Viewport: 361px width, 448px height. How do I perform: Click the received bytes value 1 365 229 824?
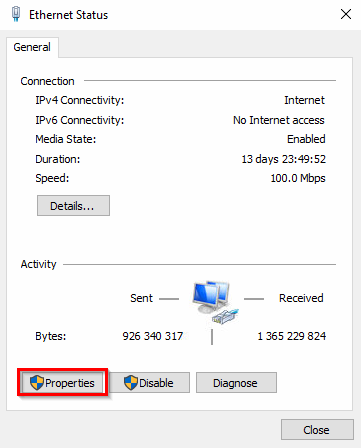pos(292,336)
